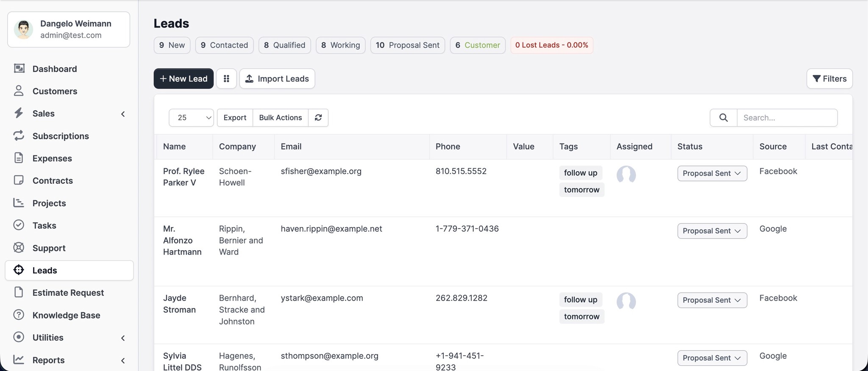Image resolution: width=868 pixels, height=371 pixels.
Task: Click the Sales lightning bolt icon
Action: pos(19,113)
